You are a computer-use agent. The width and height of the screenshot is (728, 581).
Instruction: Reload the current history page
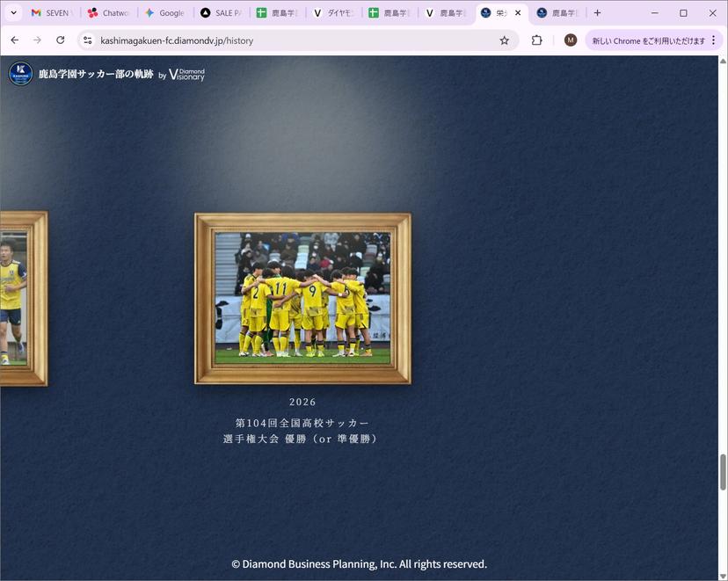coord(60,40)
